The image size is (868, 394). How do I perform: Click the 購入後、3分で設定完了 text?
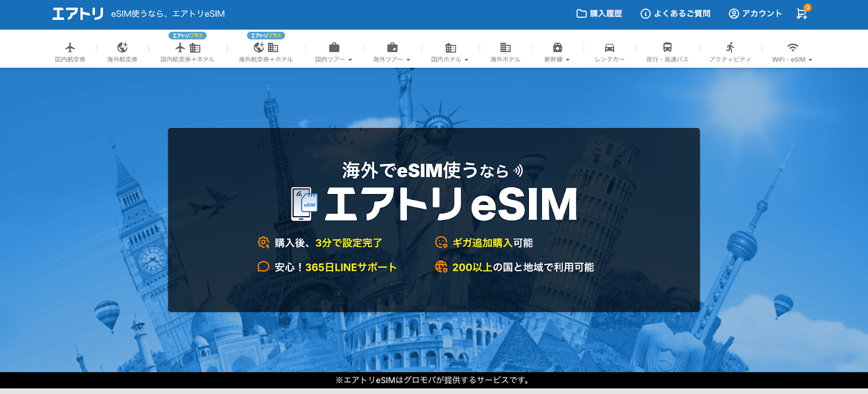(328, 243)
